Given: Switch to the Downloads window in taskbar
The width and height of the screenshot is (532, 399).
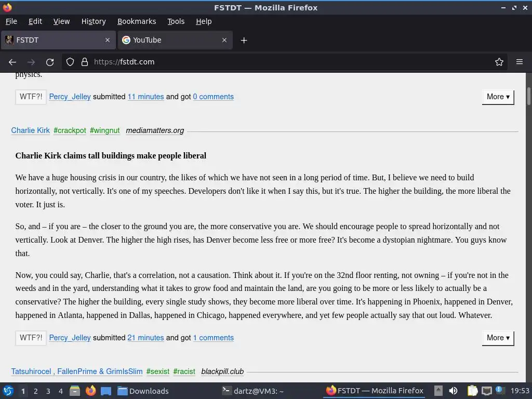Looking at the screenshot, I should 143,391.
